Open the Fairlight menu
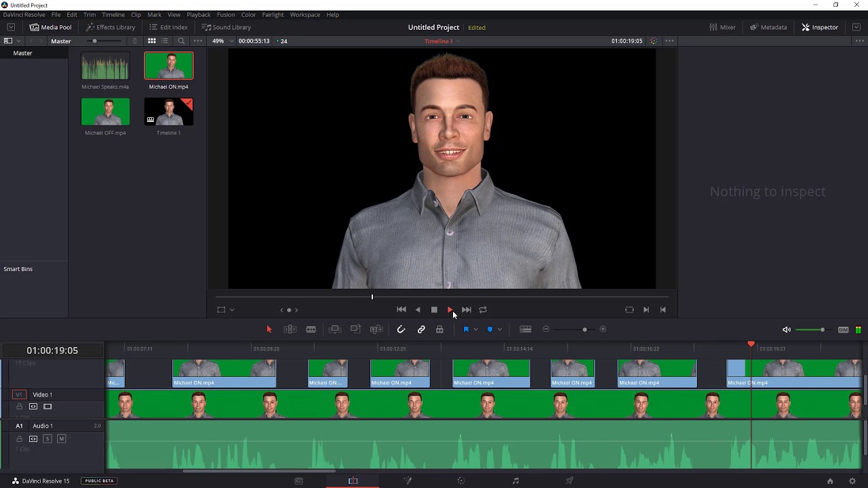 (273, 15)
